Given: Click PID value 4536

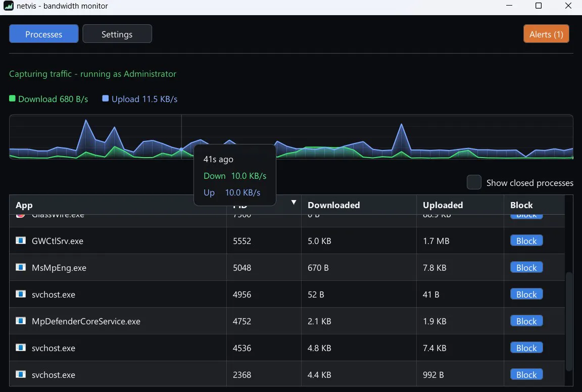Looking at the screenshot, I should [242, 348].
